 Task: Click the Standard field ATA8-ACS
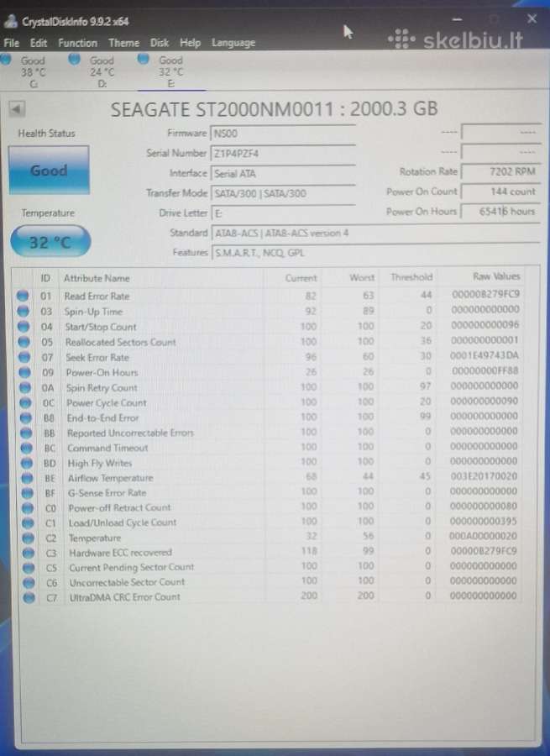coord(375,233)
